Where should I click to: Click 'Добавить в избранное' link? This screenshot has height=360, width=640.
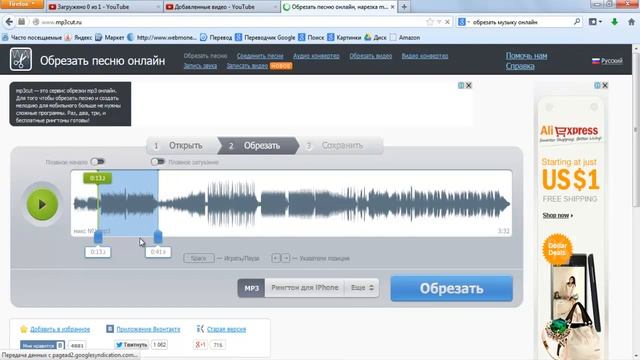click(60, 329)
